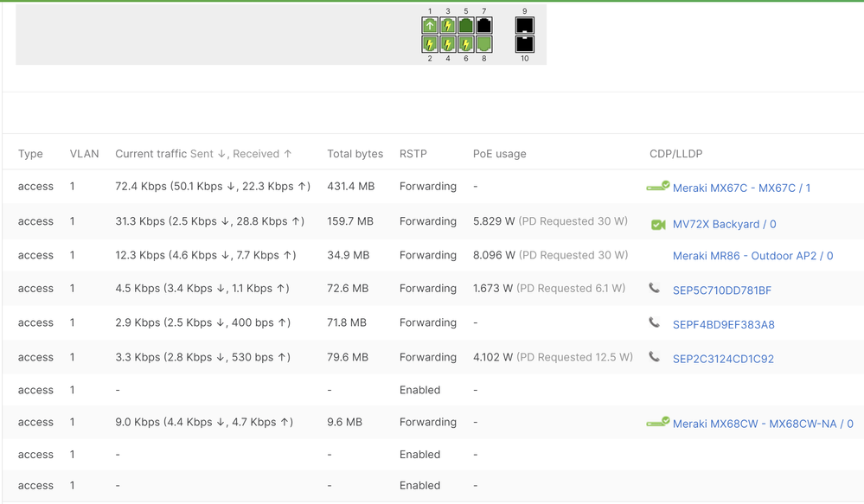Open SEPF4BD9EF383A8 phone link
The width and height of the screenshot is (864, 504).
(723, 325)
